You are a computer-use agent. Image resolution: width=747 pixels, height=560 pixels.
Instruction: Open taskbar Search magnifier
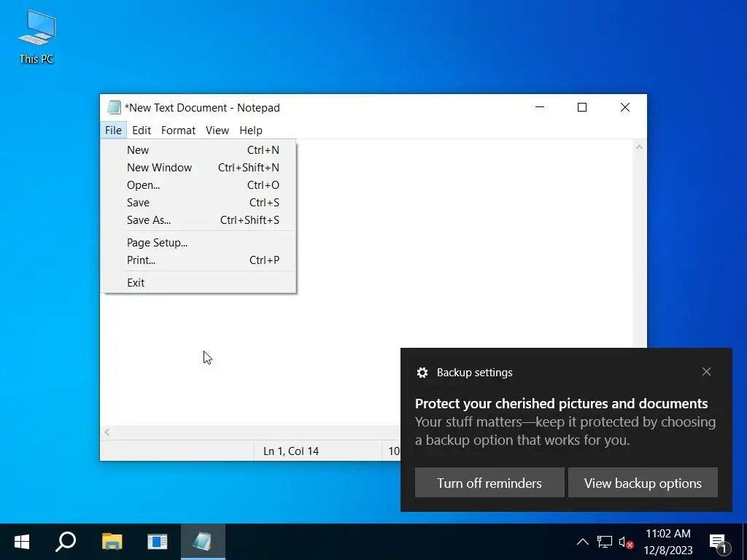pyautogui.click(x=66, y=542)
